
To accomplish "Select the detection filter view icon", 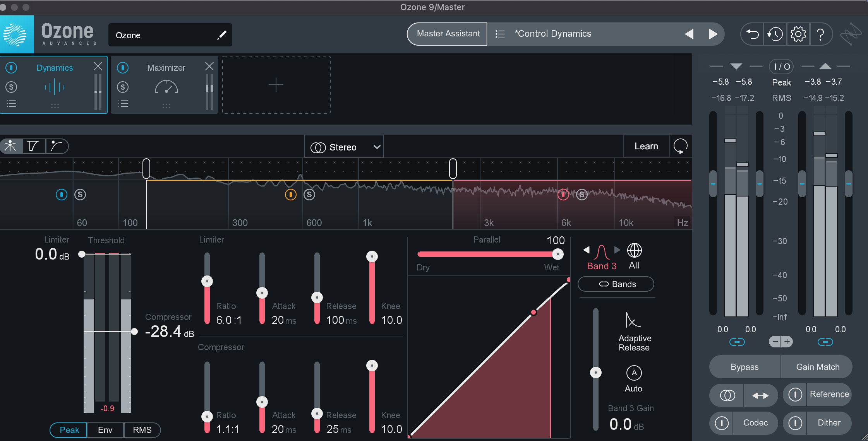I will pyautogui.click(x=33, y=146).
